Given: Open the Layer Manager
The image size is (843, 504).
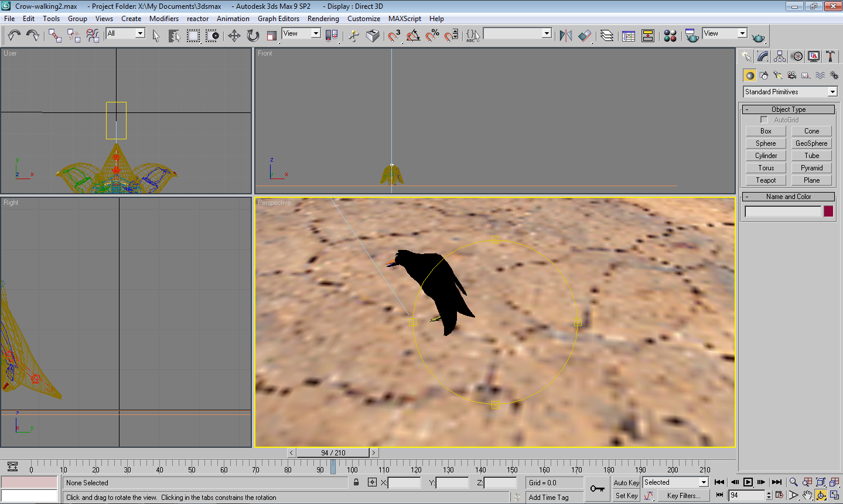Looking at the screenshot, I should tap(607, 36).
